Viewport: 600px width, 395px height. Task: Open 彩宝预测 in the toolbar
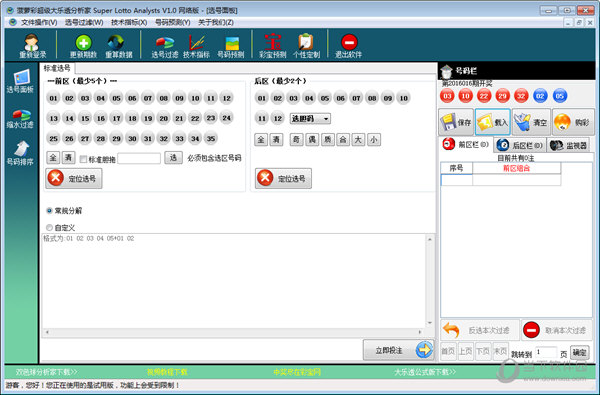tap(273, 47)
